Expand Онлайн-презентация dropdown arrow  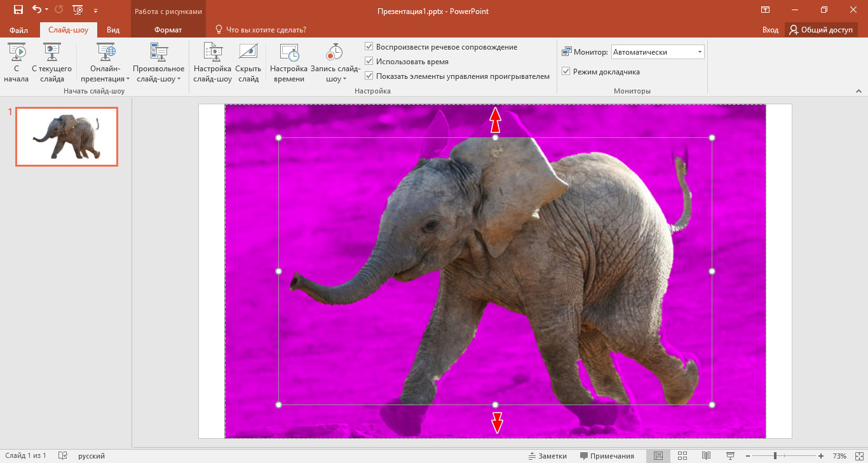click(128, 79)
